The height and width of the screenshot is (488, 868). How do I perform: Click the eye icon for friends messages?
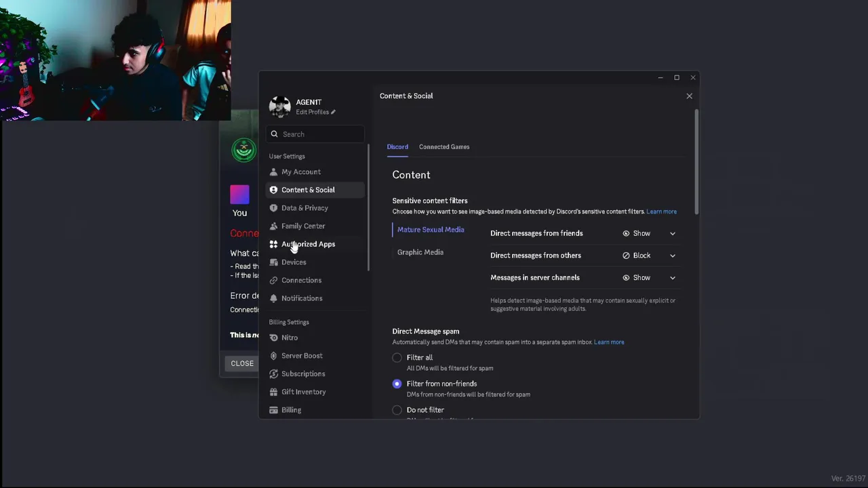coord(626,233)
